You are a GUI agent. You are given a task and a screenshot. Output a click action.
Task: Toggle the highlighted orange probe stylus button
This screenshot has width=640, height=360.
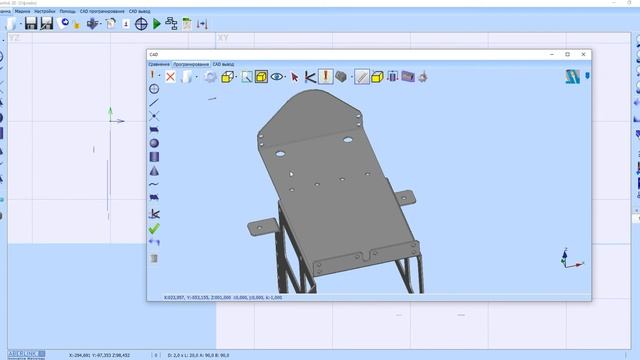click(x=325, y=76)
